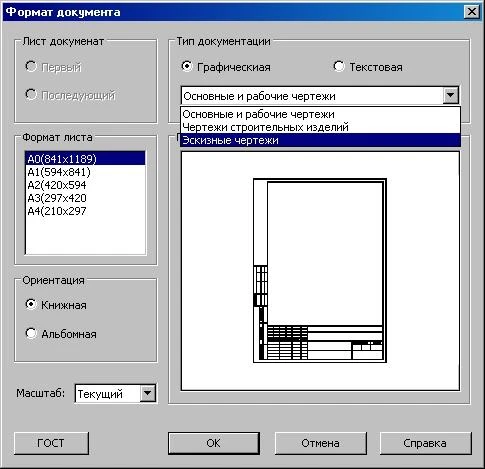Cancel with the Отмена button
Image resolution: width=485 pixels, height=469 pixels.
coord(320,443)
